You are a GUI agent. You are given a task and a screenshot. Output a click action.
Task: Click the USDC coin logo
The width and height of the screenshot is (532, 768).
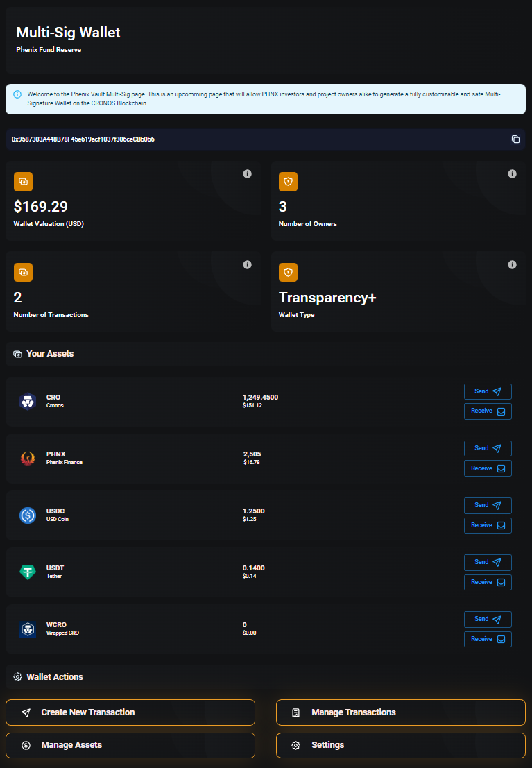tap(28, 515)
